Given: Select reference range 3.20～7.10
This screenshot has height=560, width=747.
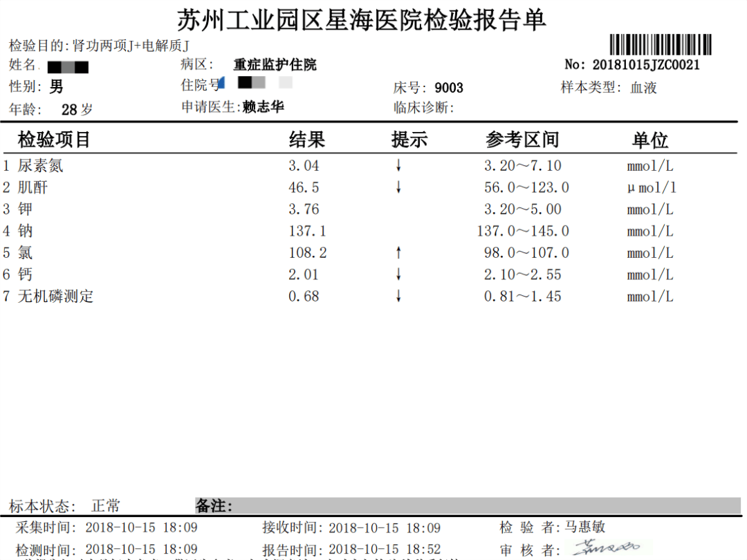Looking at the screenshot, I should tap(523, 166).
